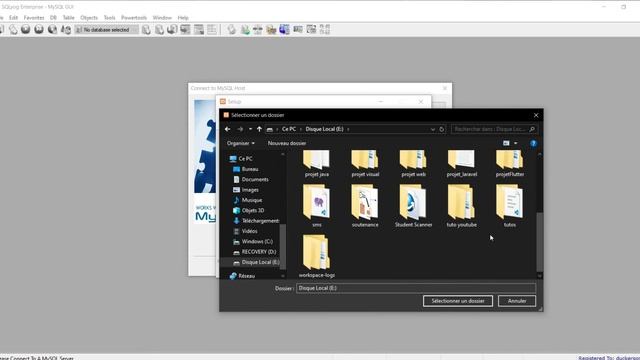The height and width of the screenshot is (360, 640).
Task: Select the Student Scanner folder
Action: coord(413,206)
